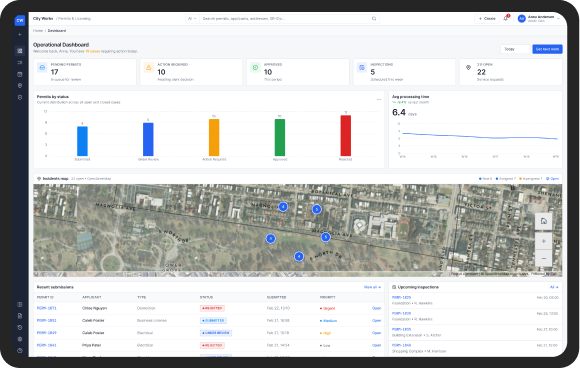Open the Dashboard icon in the sidebar
Viewport: 580px width, 368px height.
pyautogui.click(x=20, y=51)
